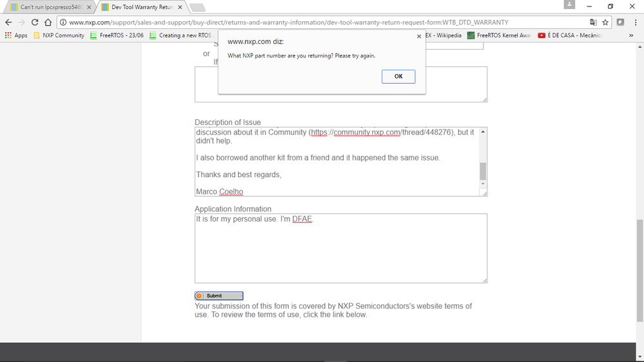Click the address bar URL
This screenshot has width=644, height=362.
point(289,23)
